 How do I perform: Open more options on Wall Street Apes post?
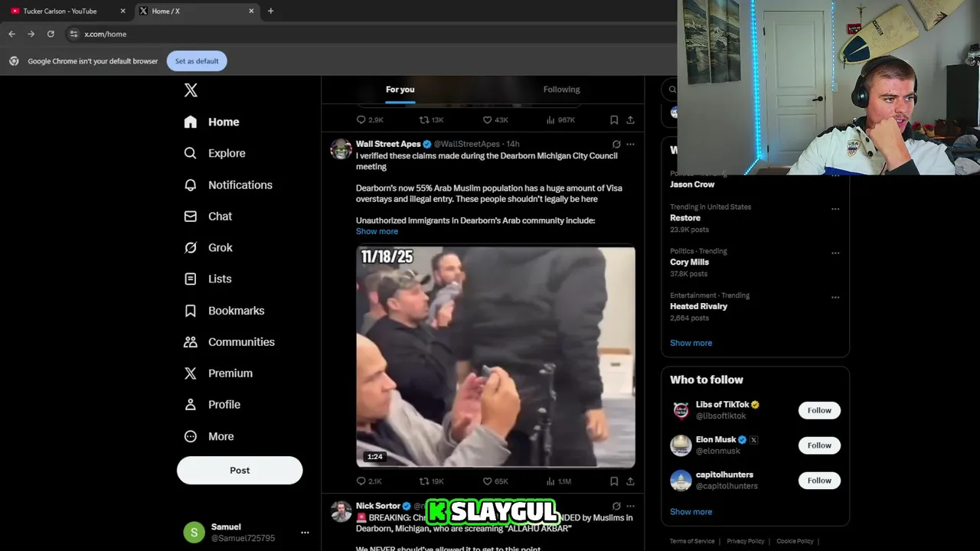pos(630,144)
